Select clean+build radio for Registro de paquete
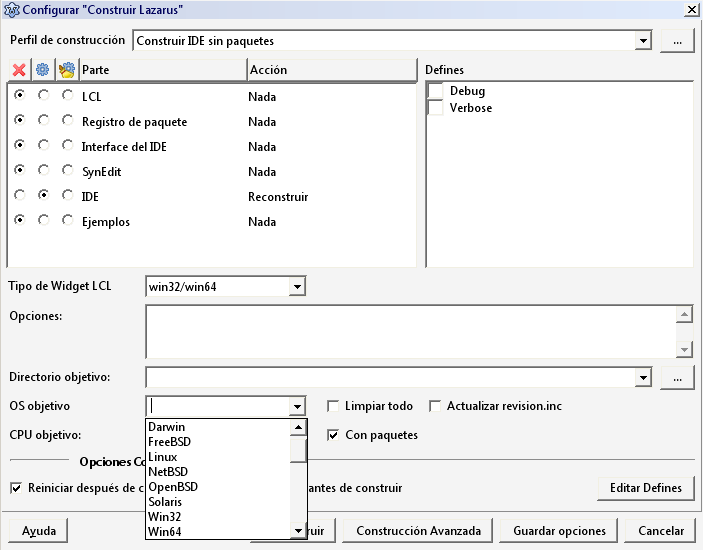 [x=68, y=120]
